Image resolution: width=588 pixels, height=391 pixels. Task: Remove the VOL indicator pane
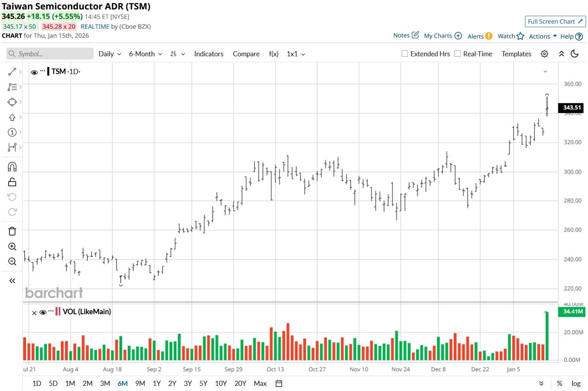(34, 313)
